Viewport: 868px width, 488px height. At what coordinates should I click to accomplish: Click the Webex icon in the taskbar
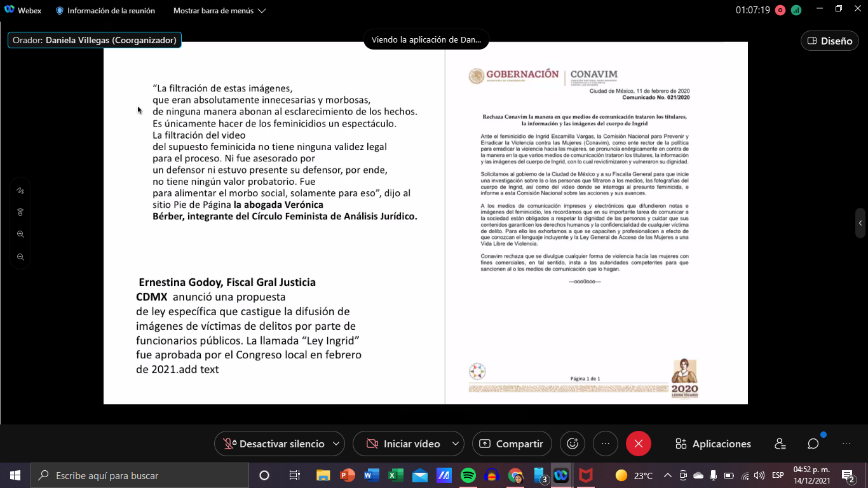pos(561,475)
